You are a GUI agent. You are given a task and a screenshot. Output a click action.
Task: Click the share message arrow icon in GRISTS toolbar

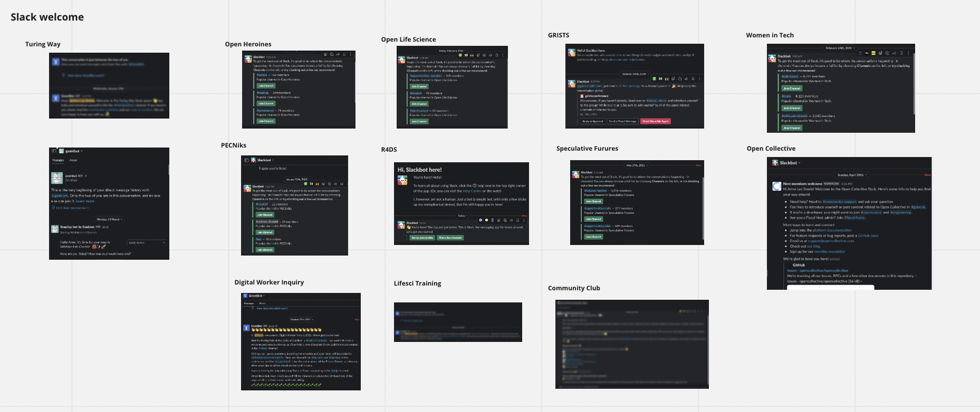point(686,79)
